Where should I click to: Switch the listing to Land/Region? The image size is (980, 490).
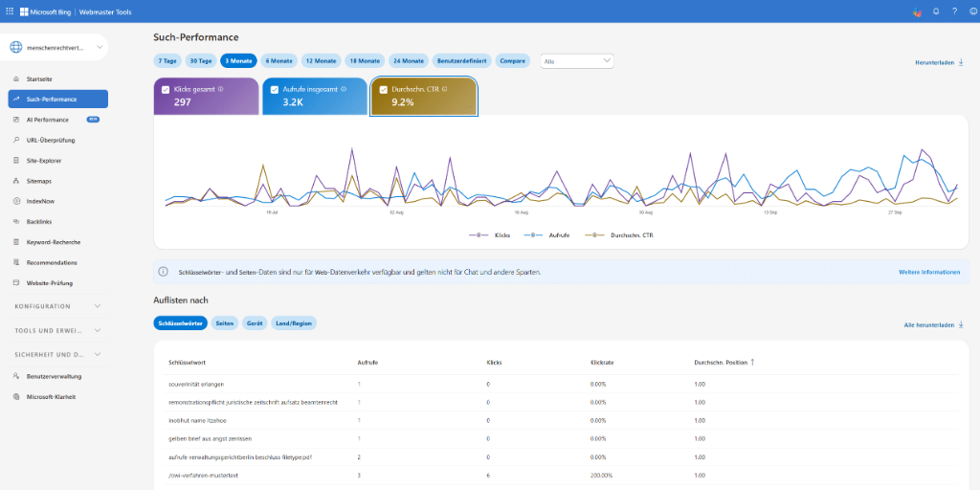[x=294, y=323]
